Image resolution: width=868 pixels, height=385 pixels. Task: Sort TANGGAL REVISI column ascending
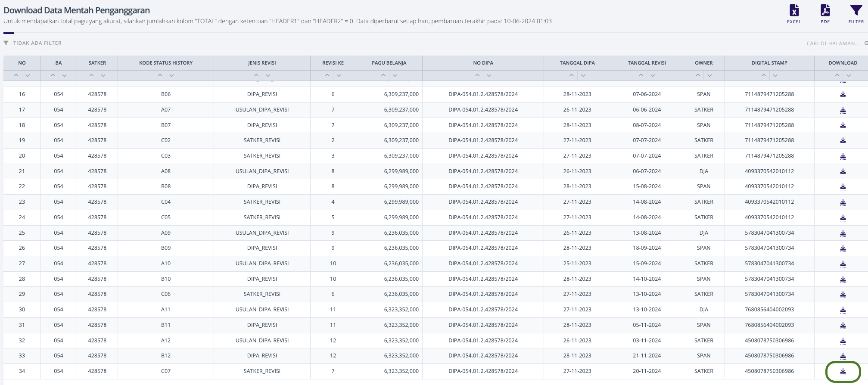641,75
